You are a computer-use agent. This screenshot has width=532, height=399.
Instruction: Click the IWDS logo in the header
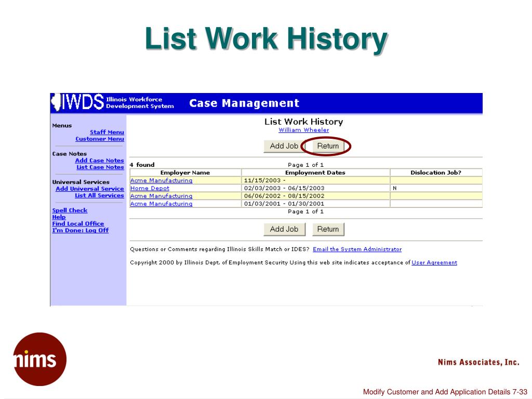(x=77, y=102)
